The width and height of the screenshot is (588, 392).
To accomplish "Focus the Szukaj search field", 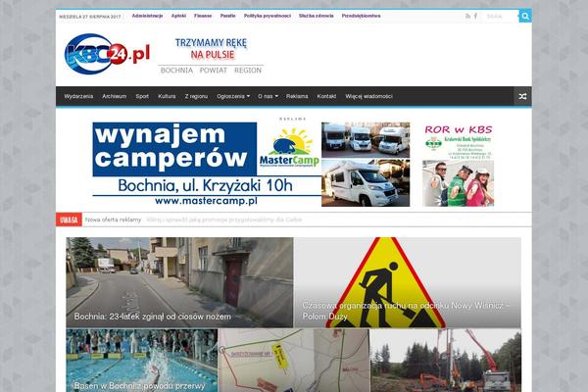I will pos(501,16).
